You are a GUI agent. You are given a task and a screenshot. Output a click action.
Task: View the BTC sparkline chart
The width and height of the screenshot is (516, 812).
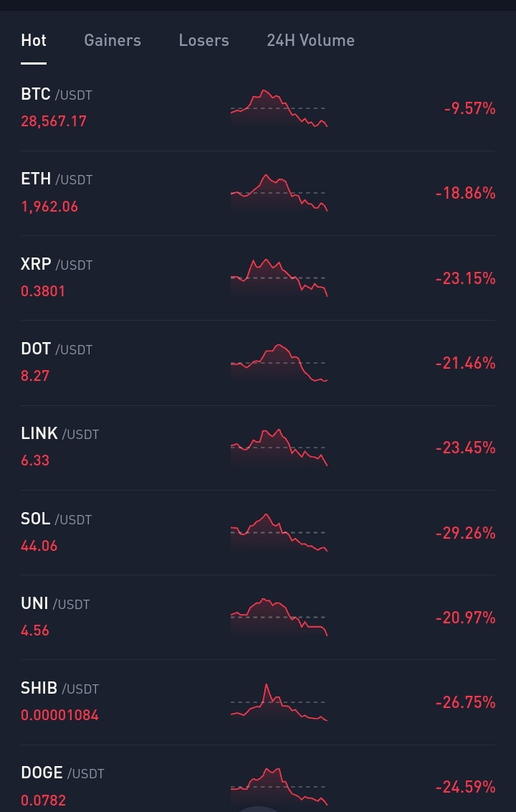click(279, 109)
